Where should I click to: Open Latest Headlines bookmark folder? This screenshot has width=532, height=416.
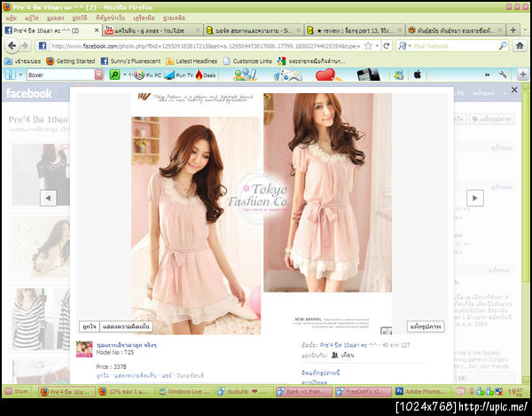click(x=192, y=61)
